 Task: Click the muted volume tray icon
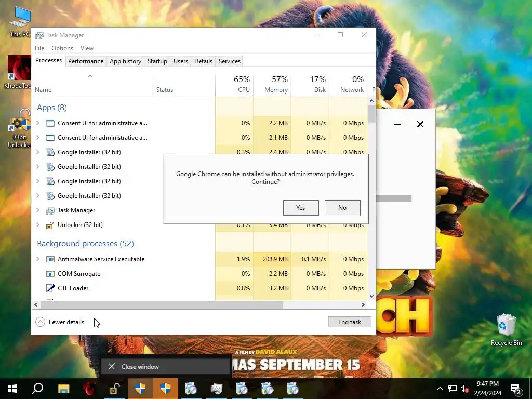465,389
